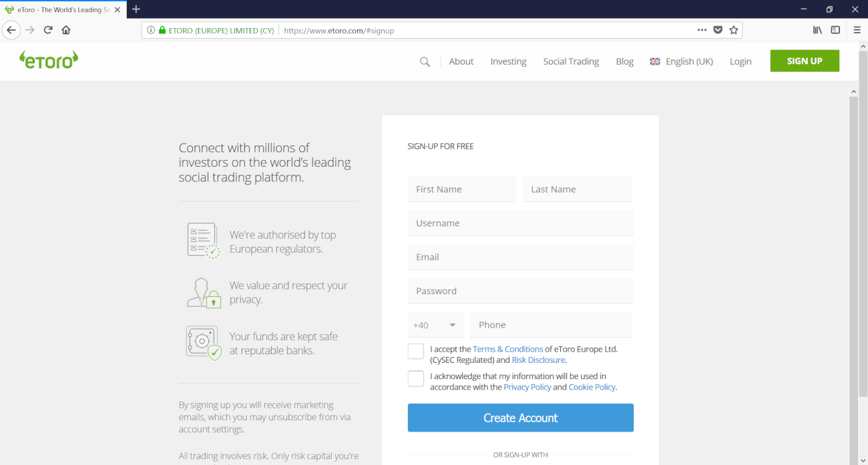Focus the Phone number field
This screenshot has width=868, height=465.
pyautogui.click(x=551, y=325)
